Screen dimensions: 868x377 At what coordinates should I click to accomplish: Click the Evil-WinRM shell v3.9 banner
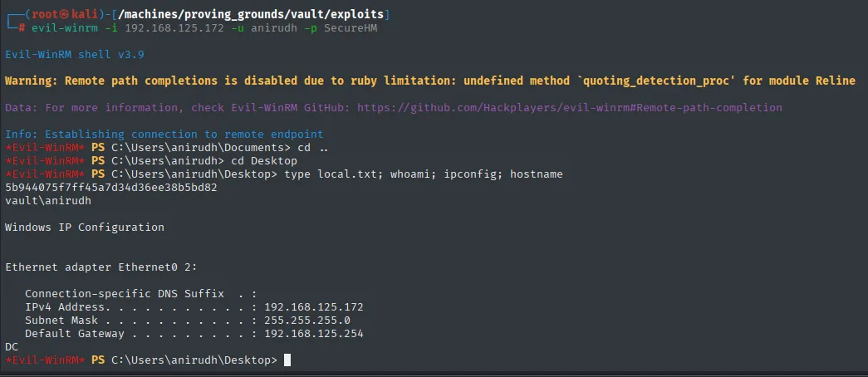[x=75, y=54]
